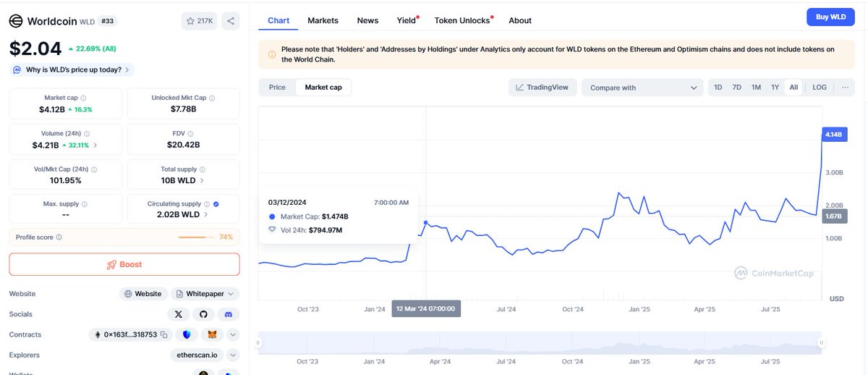Set chart range to 1D

click(x=718, y=88)
